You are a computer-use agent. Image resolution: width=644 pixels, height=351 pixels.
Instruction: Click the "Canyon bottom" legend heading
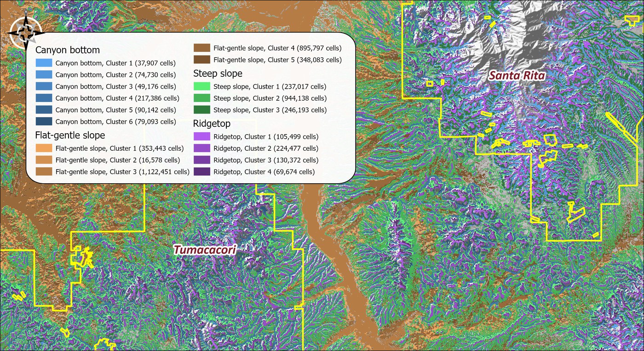coord(68,50)
